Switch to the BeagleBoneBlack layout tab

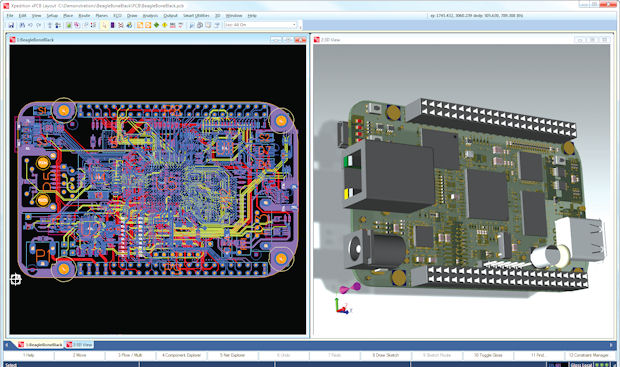pyautogui.click(x=40, y=345)
